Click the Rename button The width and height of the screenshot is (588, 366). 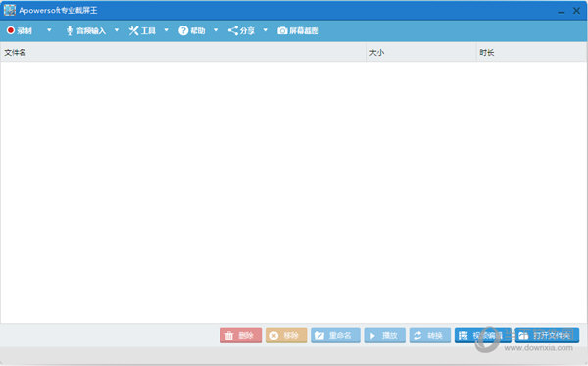click(335, 335)
